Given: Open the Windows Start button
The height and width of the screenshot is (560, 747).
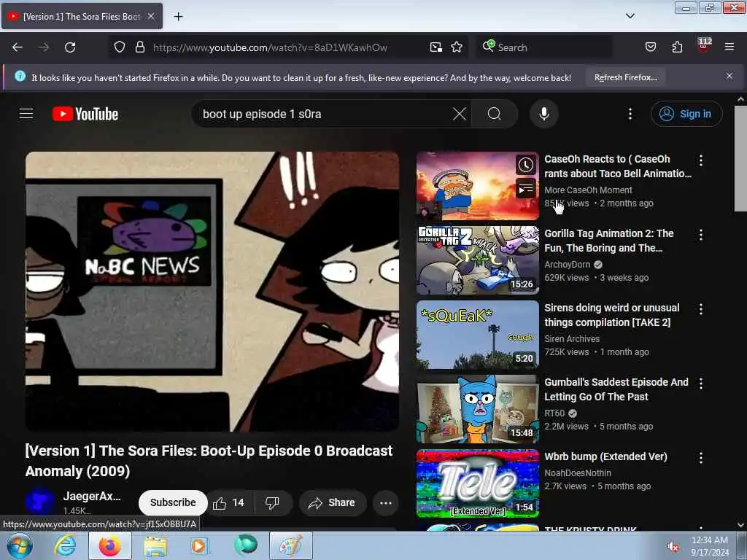Looking at the screenshot, I should click(x=19, y=545).
